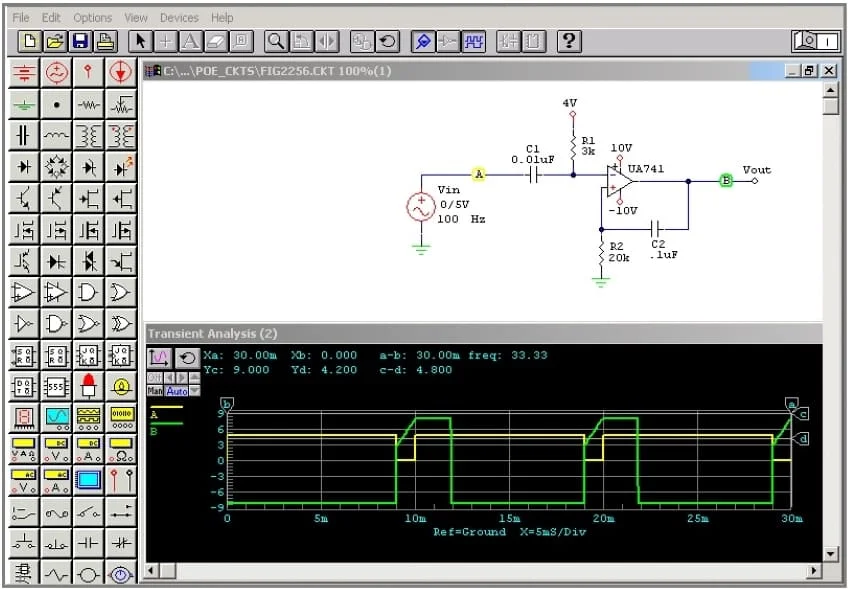Select the diode bridge rectifier component
Screen dimensions: 850x589
point(56,166)
